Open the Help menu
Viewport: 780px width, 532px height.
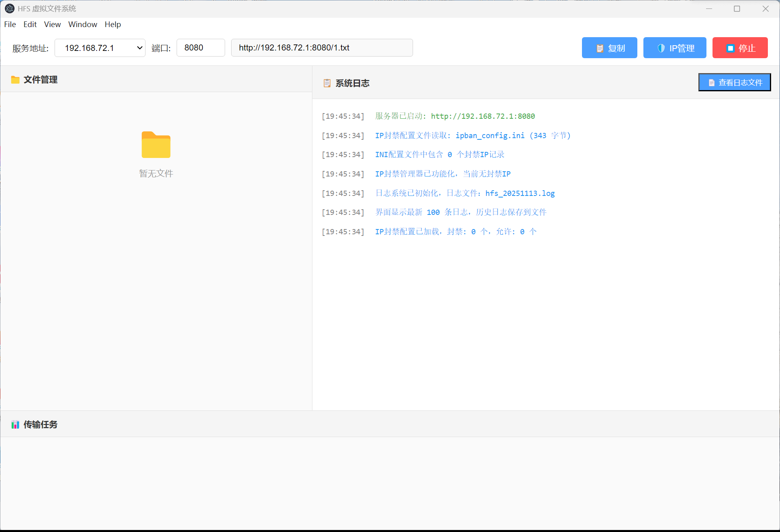113,24
